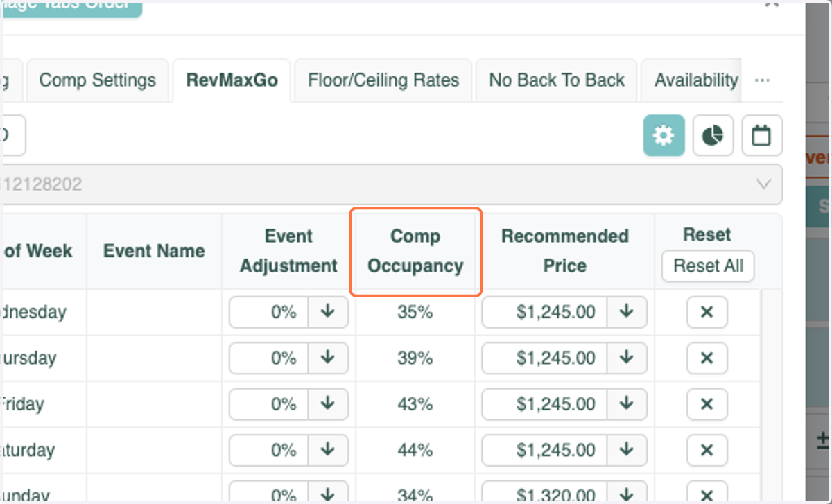
Task: Copy down event adjustment arrow for 35% row
Action: coord(328,312)
